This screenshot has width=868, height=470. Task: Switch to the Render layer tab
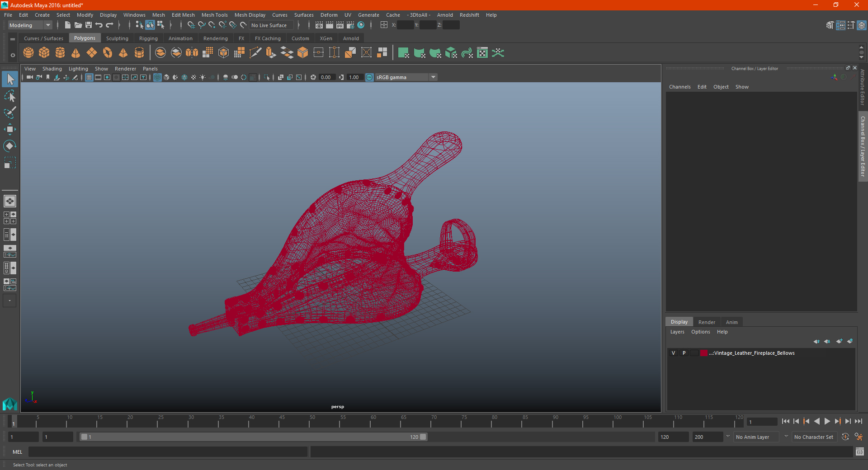[707, 322]
